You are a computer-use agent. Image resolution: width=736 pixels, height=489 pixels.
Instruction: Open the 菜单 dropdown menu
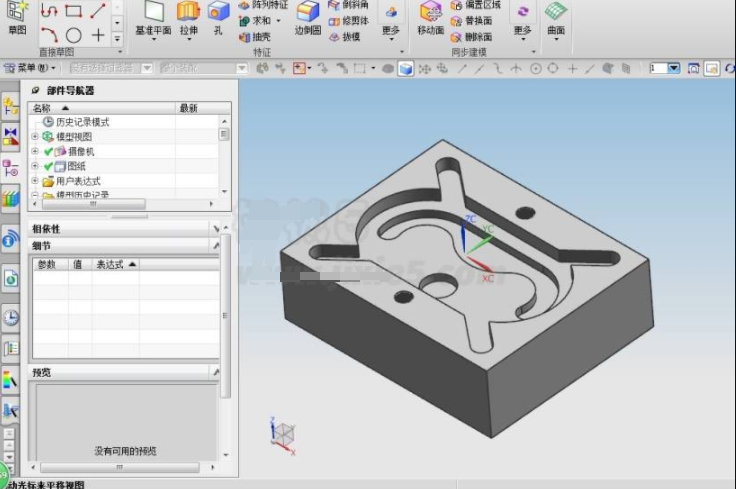30,69
